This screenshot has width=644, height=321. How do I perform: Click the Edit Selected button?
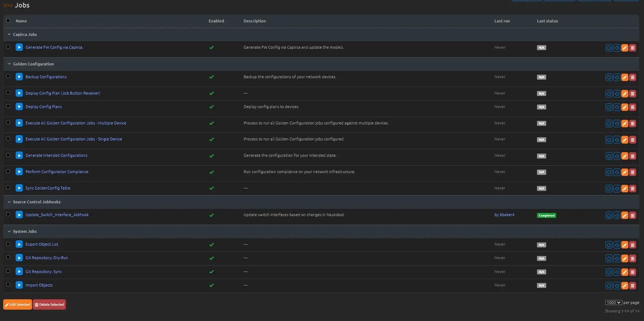pyautogui.click(x=17, y=305)
